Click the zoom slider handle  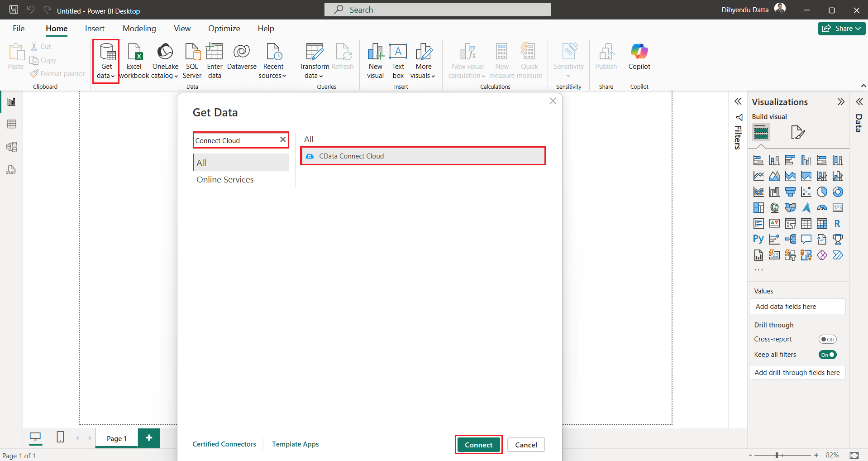click(x=777, y=455)
